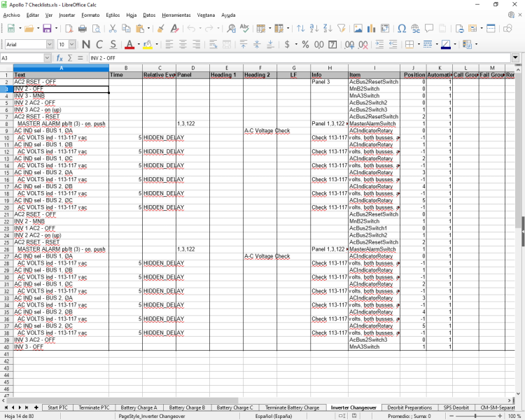This screenshot has height=420, width=525.
Task: Open the Datos menu
Action: pyautogui.click(x=149, y=15)
